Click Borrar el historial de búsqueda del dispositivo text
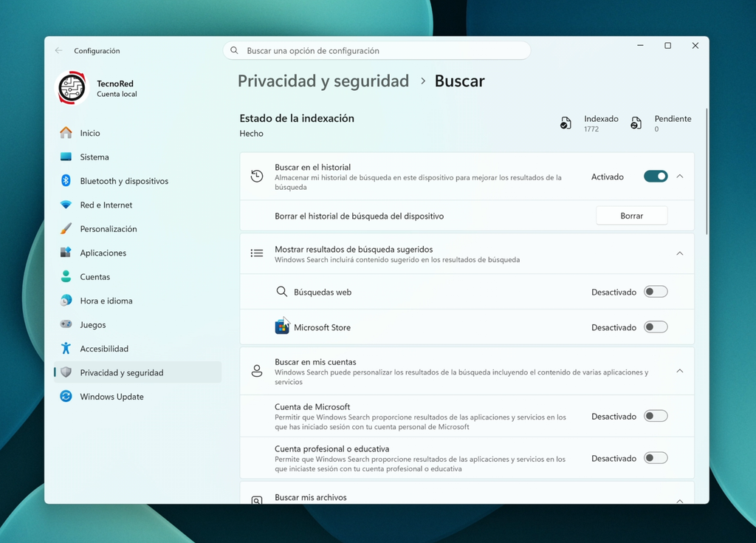The height and width of the screenshot is (543, 756). point(360,216)
